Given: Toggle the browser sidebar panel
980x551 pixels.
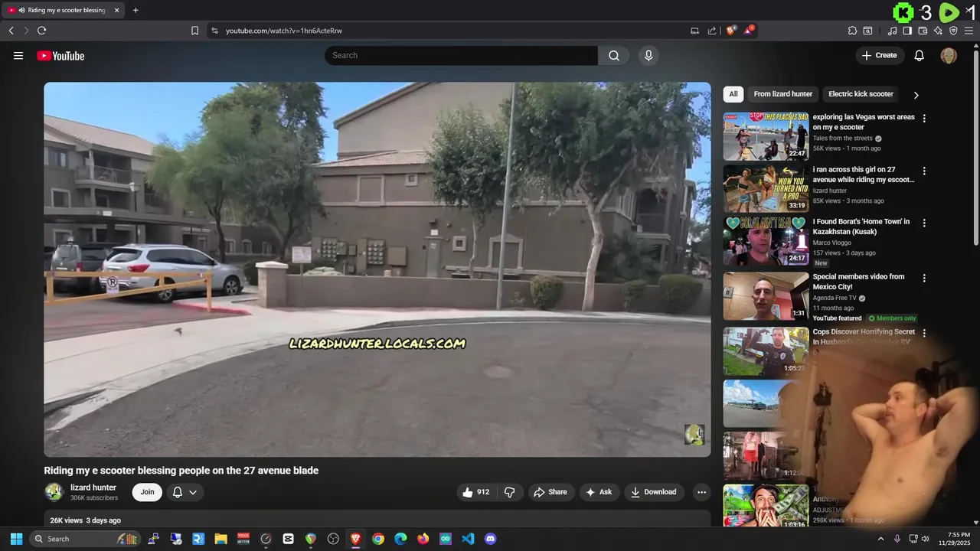Looking at the screenshot, I should (x=907, y=31).
